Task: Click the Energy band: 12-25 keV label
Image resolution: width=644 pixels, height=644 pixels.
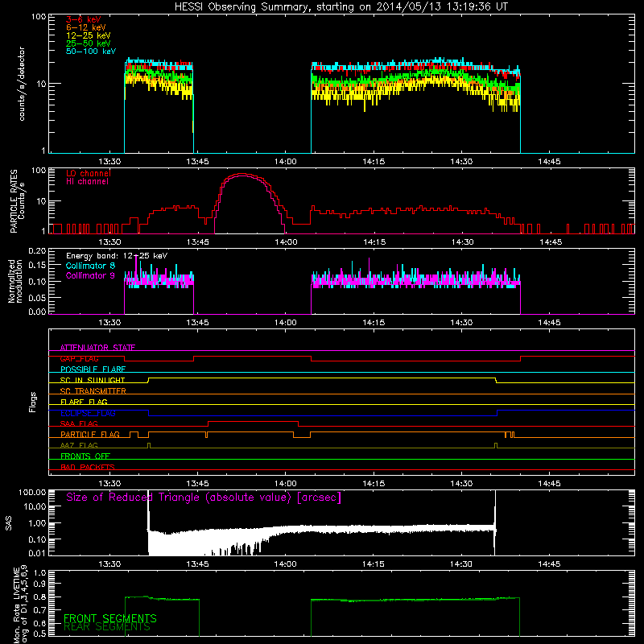Action: (x=117, y=256)
